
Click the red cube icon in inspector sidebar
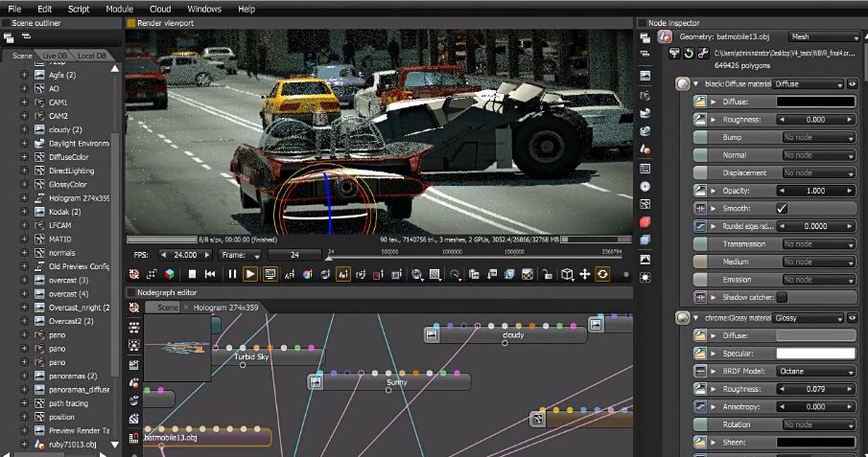pyautogui.click(x=645, y=222)
